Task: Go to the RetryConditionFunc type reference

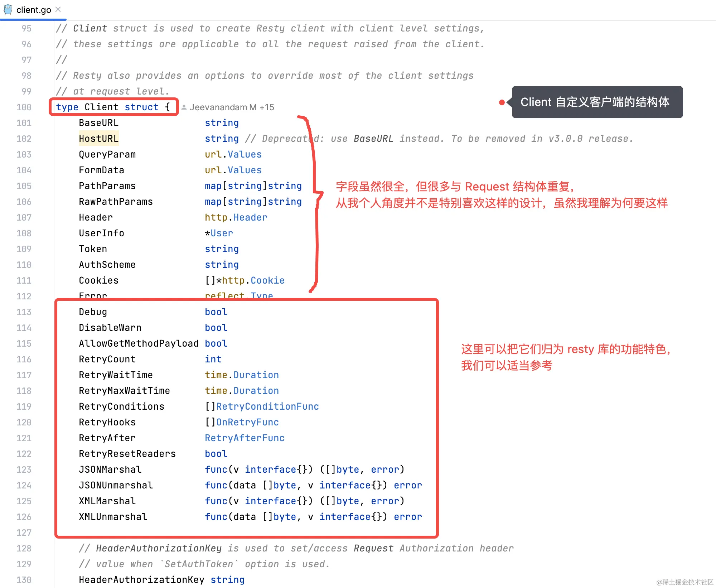Action: pos(267,406)
